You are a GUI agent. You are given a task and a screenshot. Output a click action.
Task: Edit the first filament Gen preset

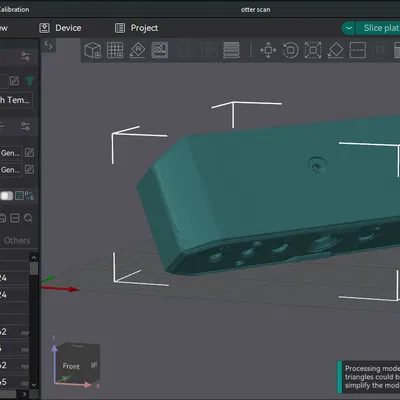(29, 153)
